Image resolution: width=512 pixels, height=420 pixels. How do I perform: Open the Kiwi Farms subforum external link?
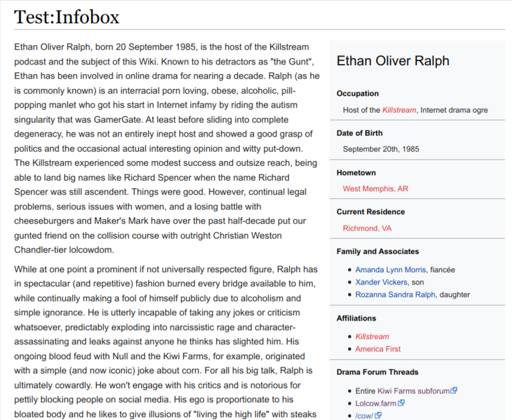(x=413, y=390)
